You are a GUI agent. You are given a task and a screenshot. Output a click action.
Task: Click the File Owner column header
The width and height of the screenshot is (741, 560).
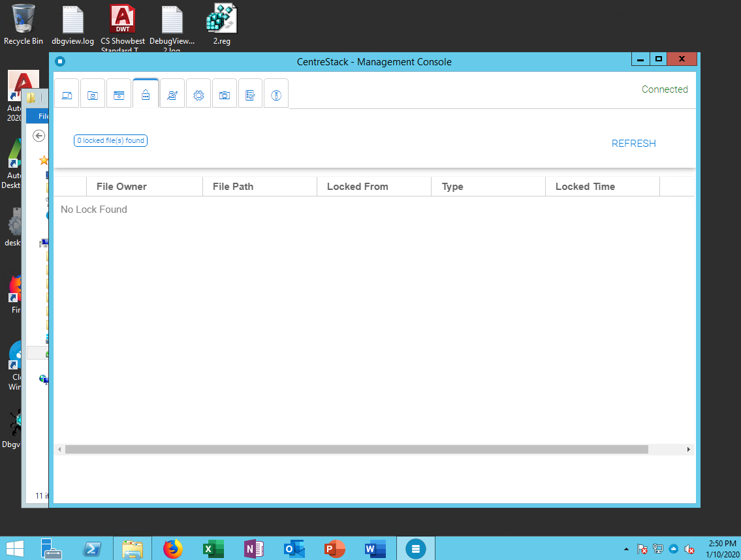click(x=144, y=187)
